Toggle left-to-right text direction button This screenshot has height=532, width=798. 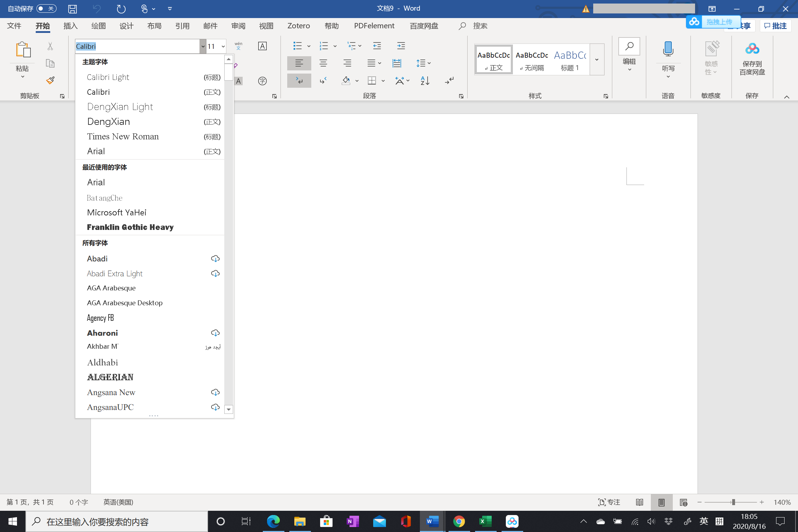tap(299, 81)
